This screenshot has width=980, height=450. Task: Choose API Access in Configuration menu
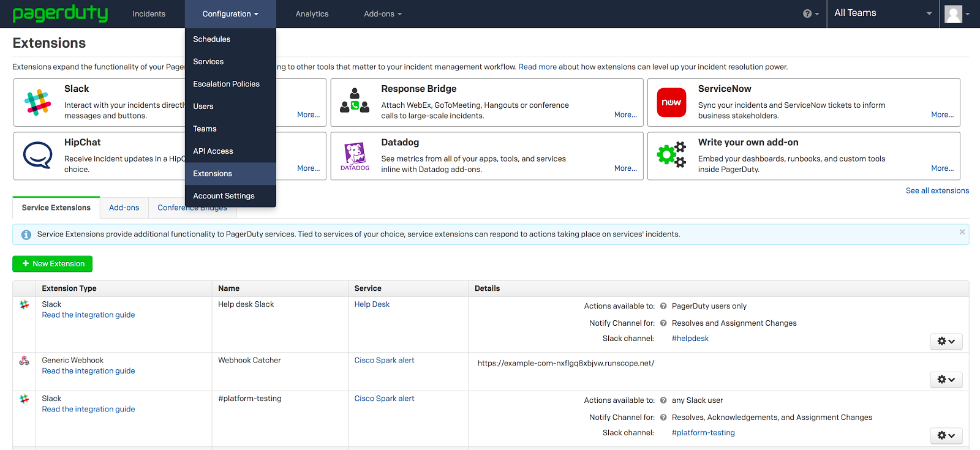(213, 151)
